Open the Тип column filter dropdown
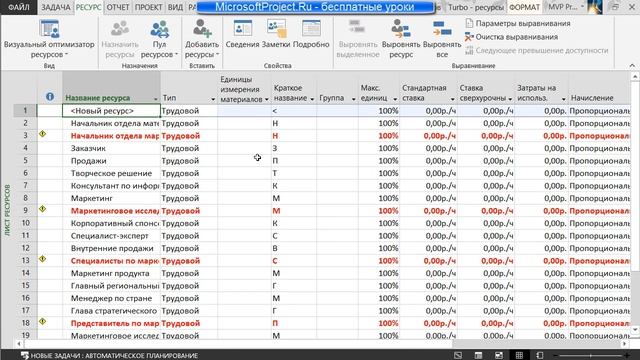 213,99
